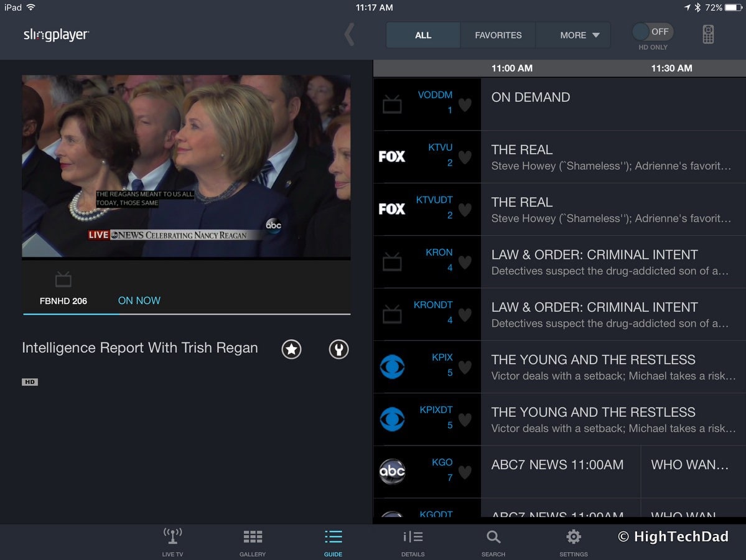The width and height of the screenshot is (746, 560).
Task: Select THE REAL on KTVU
Action: pyautogui.click(x=613, y=157)
